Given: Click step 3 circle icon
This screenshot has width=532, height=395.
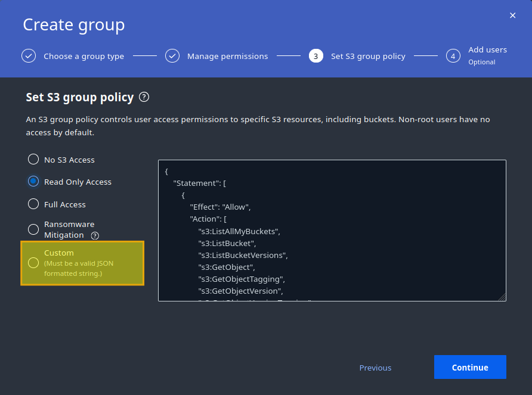Looking at the screenshot, I should click(316, 56).
